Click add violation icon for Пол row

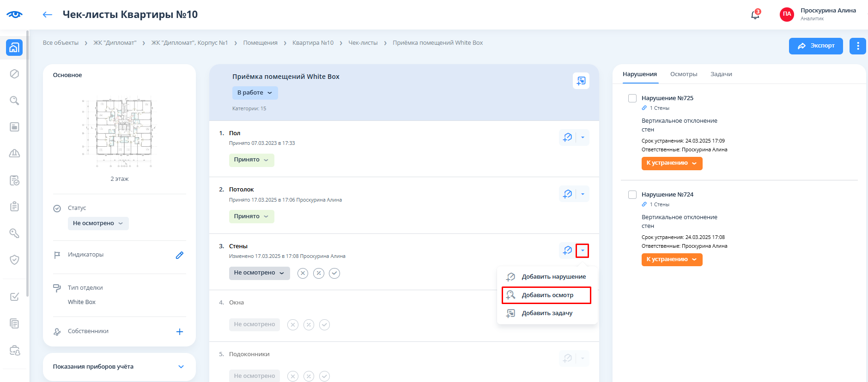[567, 137]
